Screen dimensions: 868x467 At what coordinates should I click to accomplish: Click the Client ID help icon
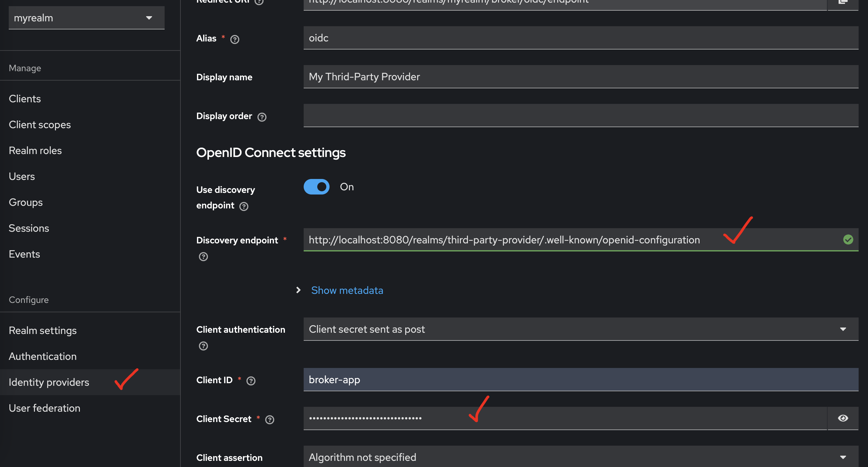point(251,381)
